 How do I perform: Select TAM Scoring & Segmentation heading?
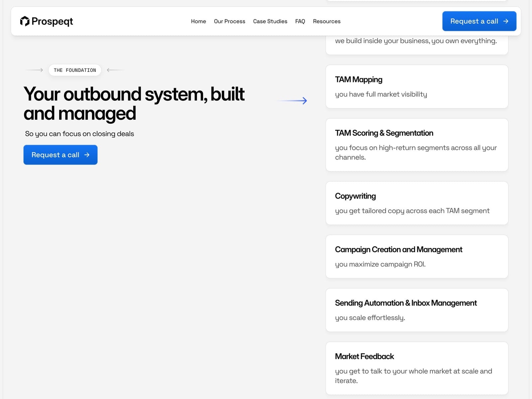(384, 133)
